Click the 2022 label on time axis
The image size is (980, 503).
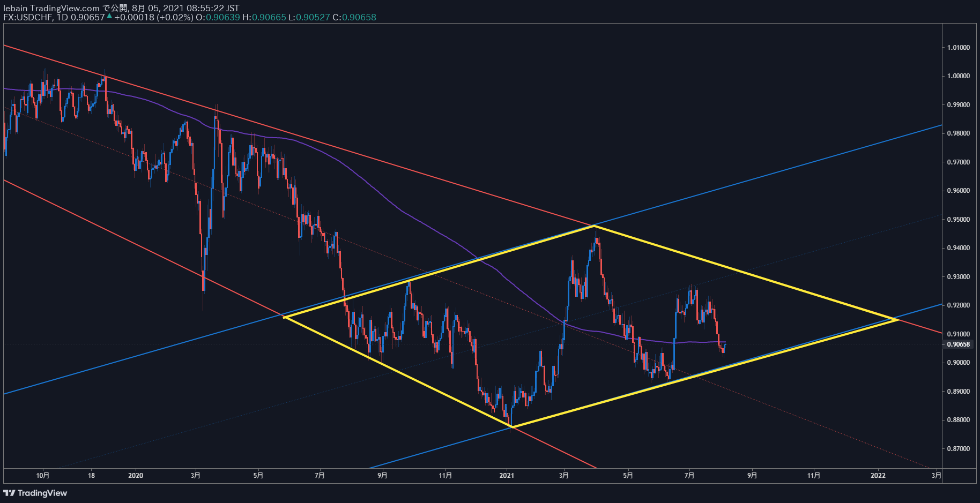878,475
